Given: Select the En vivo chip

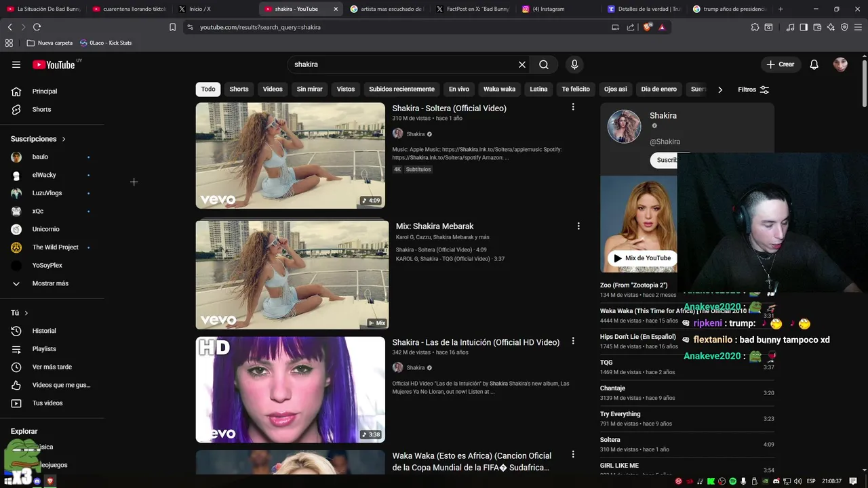Looking at the screenshot, I should (x=459, y=89).
